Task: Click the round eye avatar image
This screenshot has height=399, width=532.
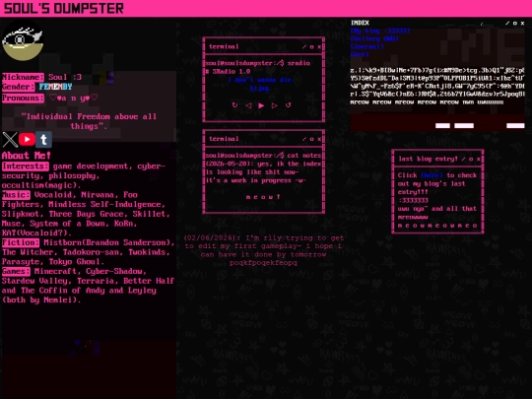Action: click(x=23, y=41)
